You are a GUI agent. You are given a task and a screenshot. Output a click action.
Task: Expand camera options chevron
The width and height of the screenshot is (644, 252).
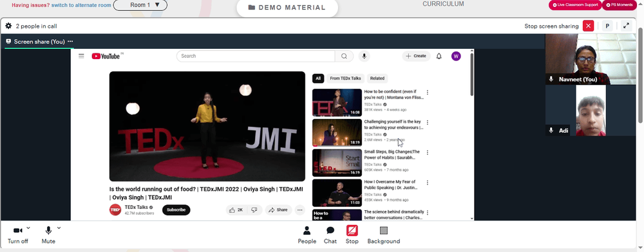click(28, 228)
